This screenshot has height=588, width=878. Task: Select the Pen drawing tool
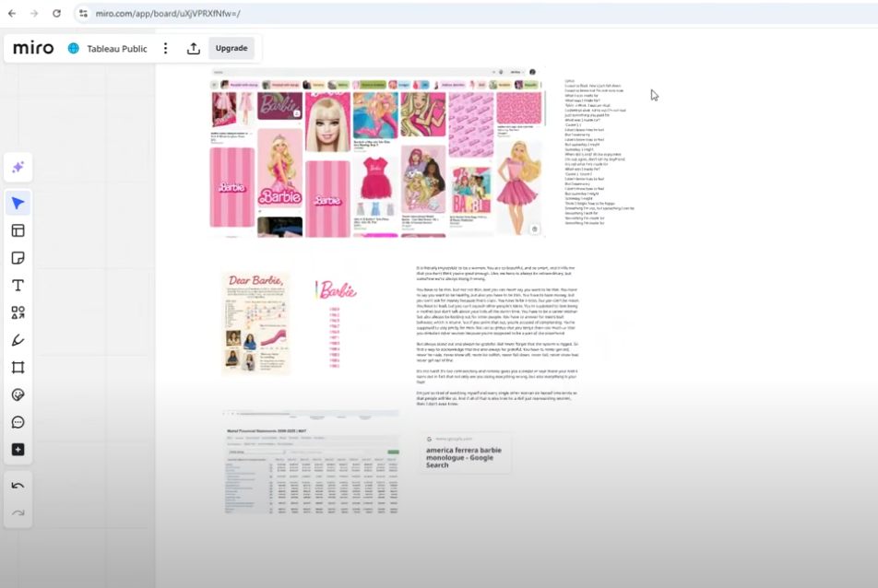tap(18, 340)
